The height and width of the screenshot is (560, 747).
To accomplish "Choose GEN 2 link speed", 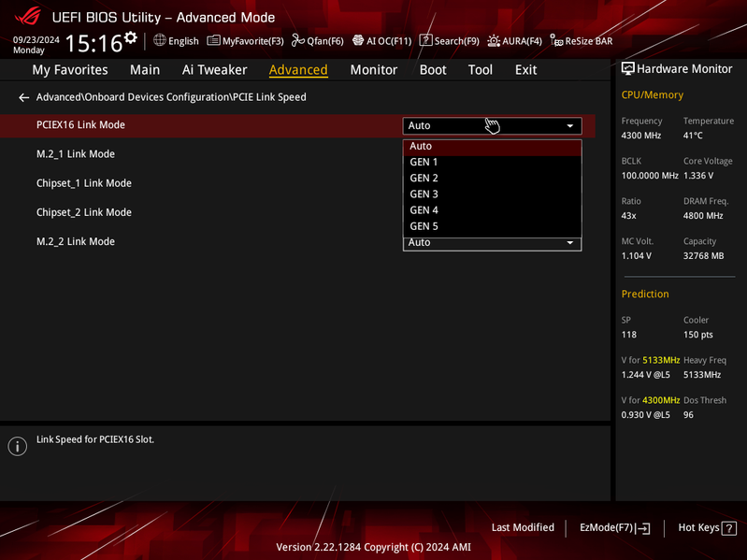I will click(492, 179).
